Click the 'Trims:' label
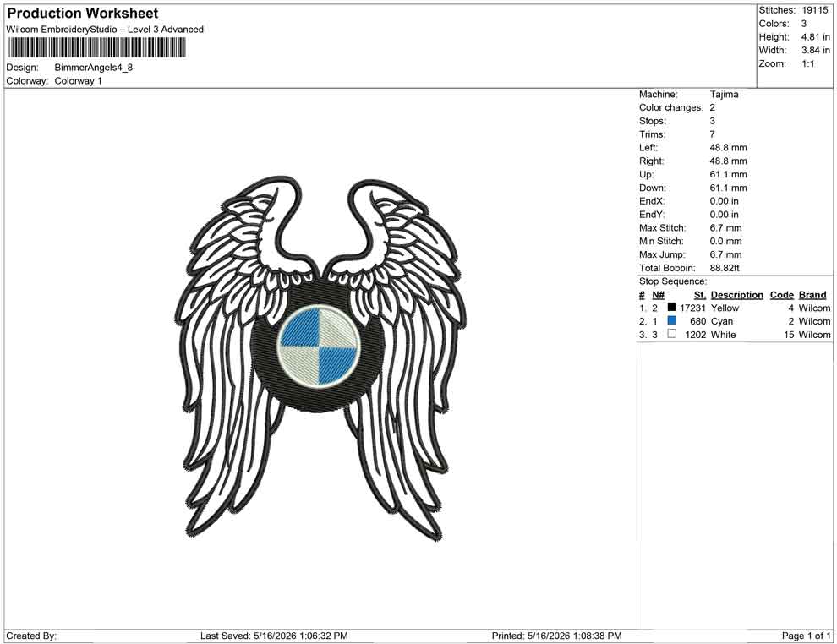The width and height of the screenshot is (837, 644). 652,134
